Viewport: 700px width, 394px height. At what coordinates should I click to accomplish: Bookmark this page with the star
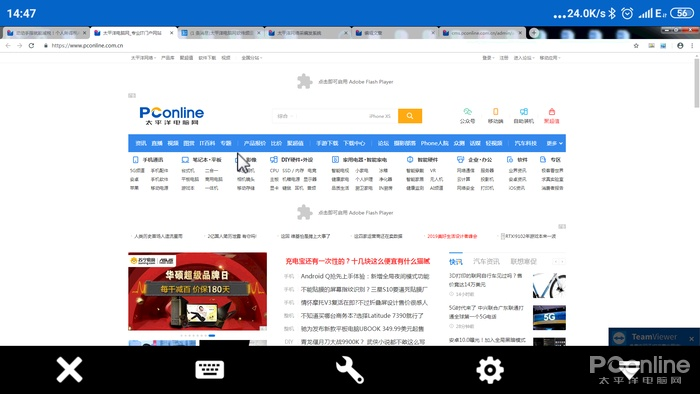click(636, 46)
